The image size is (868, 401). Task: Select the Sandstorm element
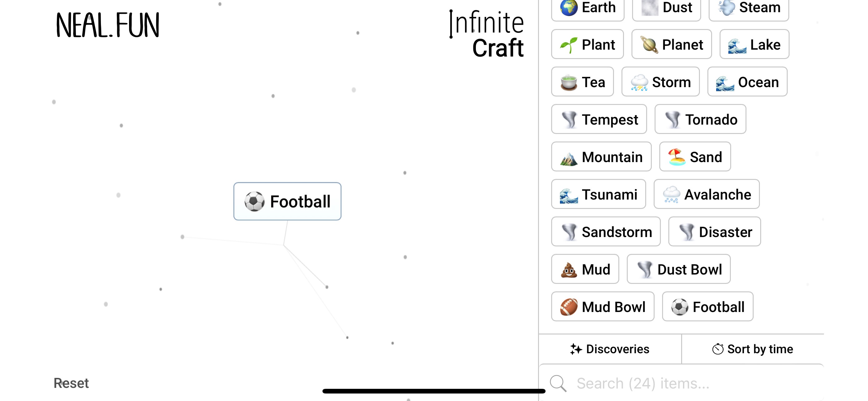(606, 232)
